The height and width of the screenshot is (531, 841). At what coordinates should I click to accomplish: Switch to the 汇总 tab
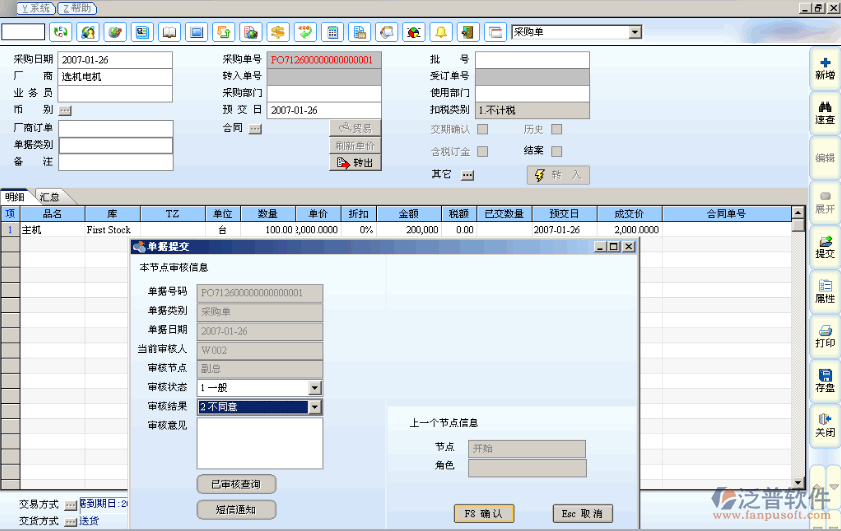[x=49, y=197]
